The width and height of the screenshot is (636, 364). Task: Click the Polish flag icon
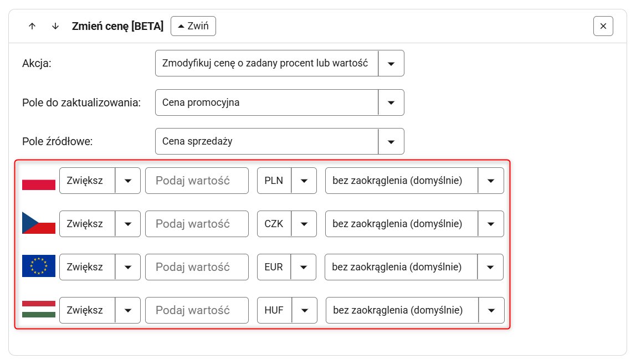point(39,181)
